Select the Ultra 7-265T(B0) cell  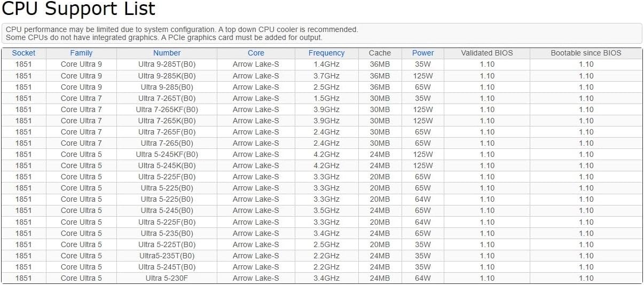pos(167,98)
